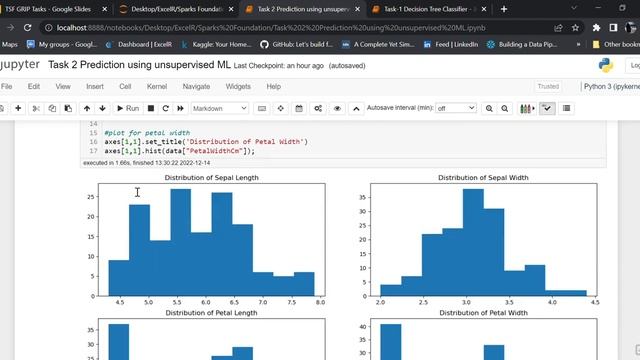
Task: Open a new browser tab
Action: (504, 9)
